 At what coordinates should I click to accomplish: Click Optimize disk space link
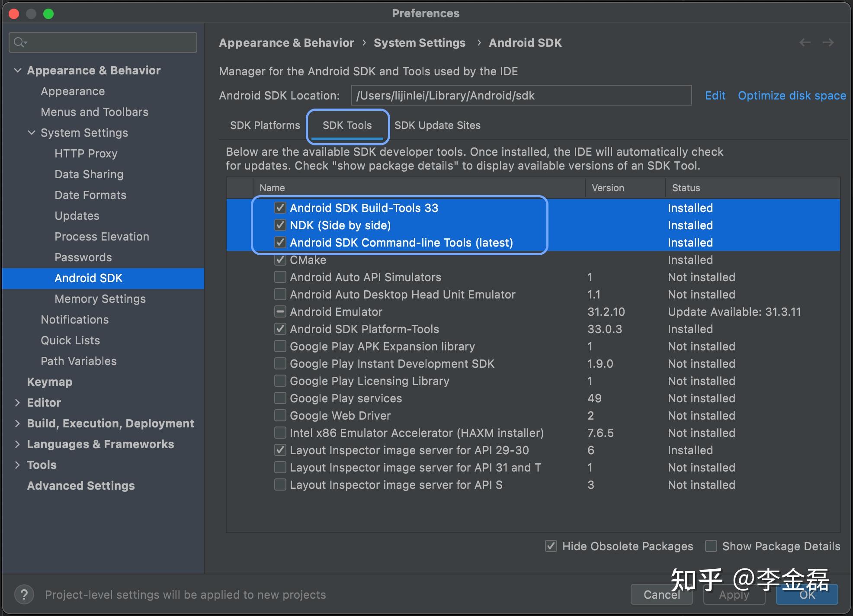pyautogui.click(x=792, y=96)
